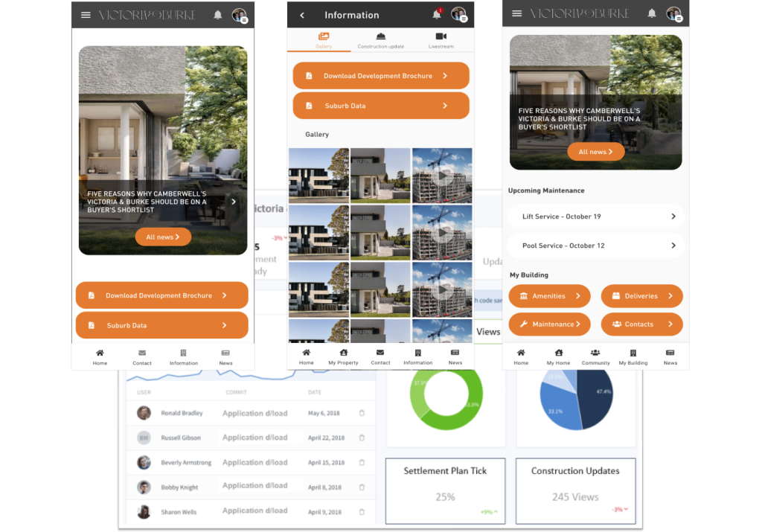Select the Construction update tab
Viewport: 762px width, 532px height.
(380, 40)
